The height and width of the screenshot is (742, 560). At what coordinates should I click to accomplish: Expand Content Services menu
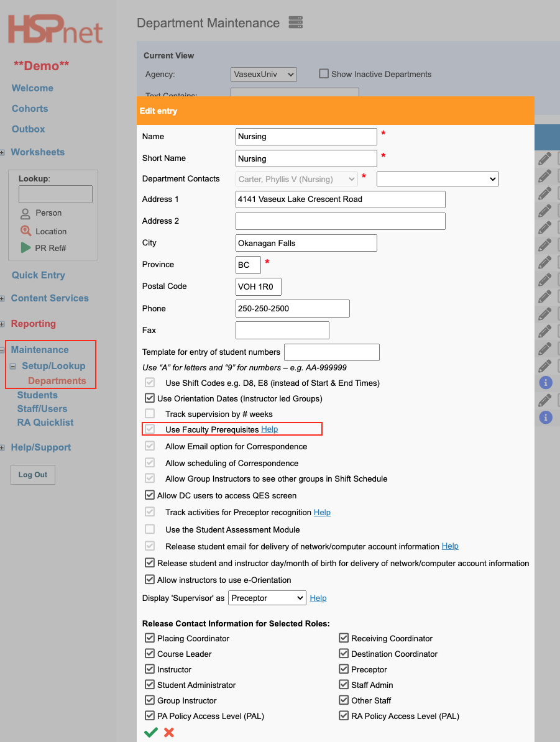(2, 298)
